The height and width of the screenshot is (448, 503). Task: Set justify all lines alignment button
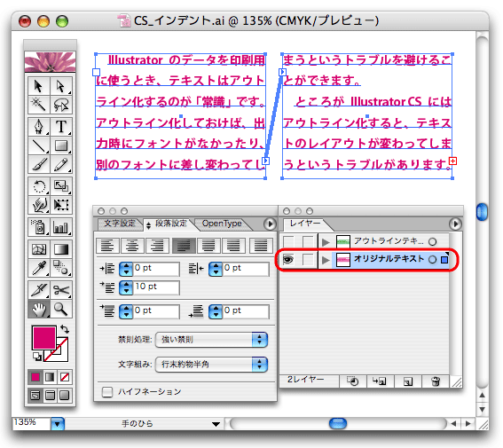click(261, 246)
